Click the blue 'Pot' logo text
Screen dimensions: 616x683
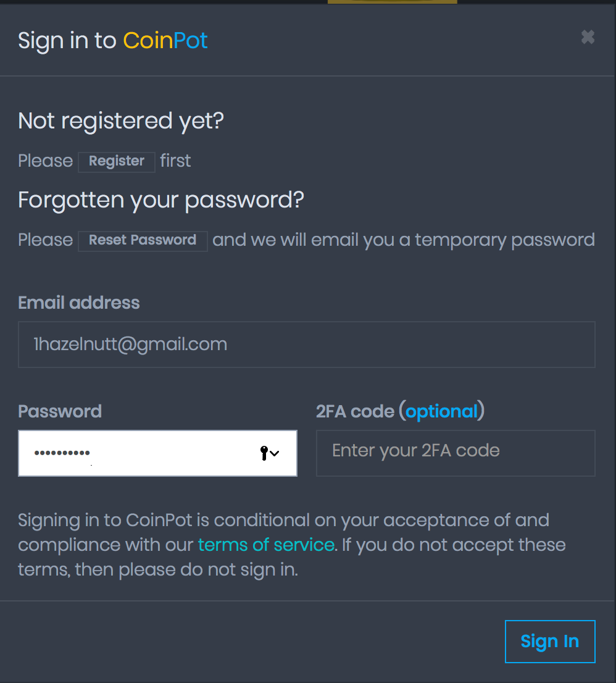[x=190, y=41]
